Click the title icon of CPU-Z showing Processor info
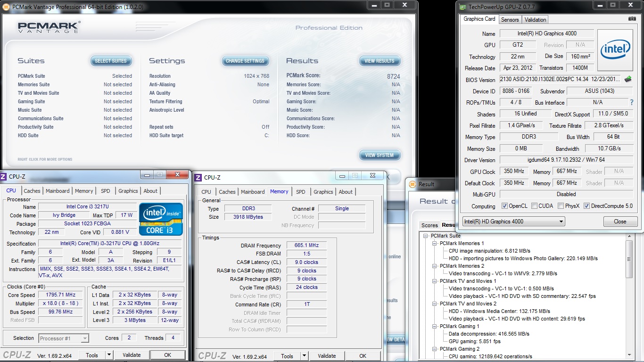644x362 pixels. [4, 176]
